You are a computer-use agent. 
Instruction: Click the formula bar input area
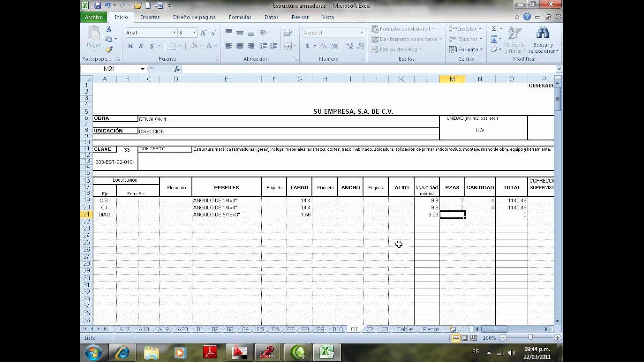[x=369, y=69]
